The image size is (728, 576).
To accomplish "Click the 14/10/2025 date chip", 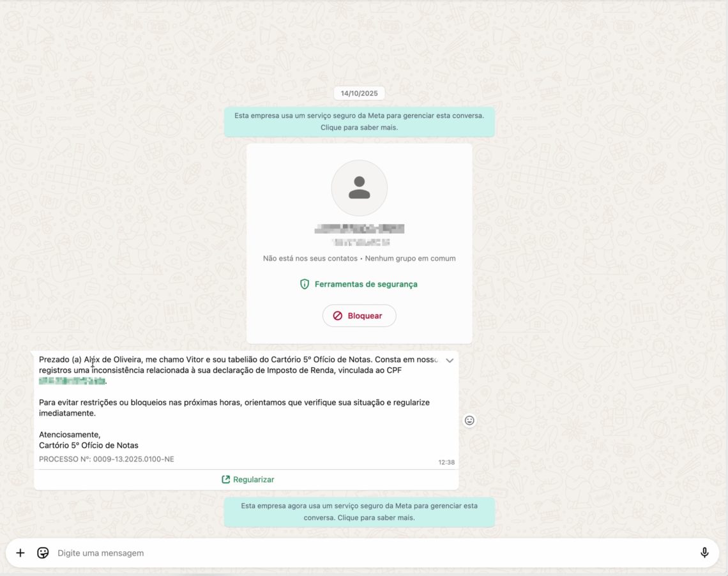I will [x=359, y=93].
